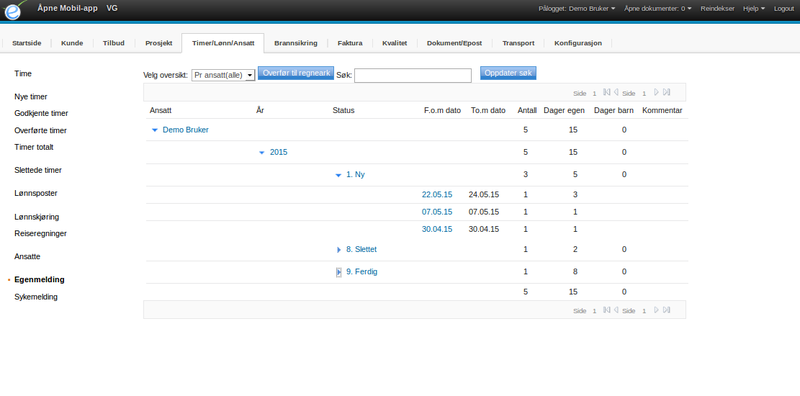Click the application logo icon
The width and height of the screenshot is (800, 396).
(x=13, y=10)
